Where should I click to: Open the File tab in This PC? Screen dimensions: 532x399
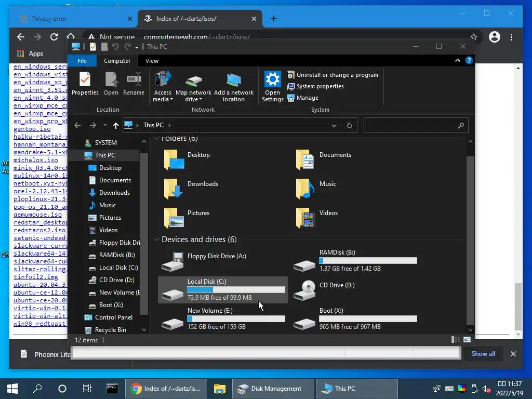(x=82, y=61)
